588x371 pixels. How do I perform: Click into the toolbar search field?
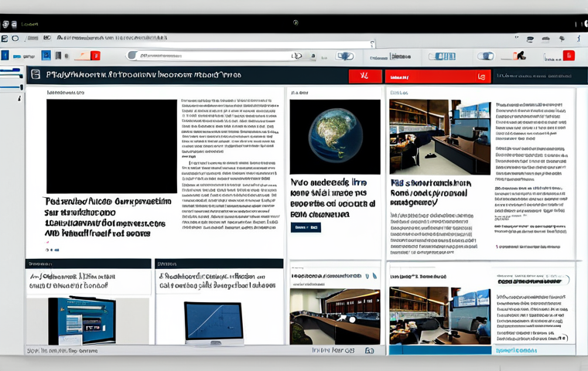215,56
